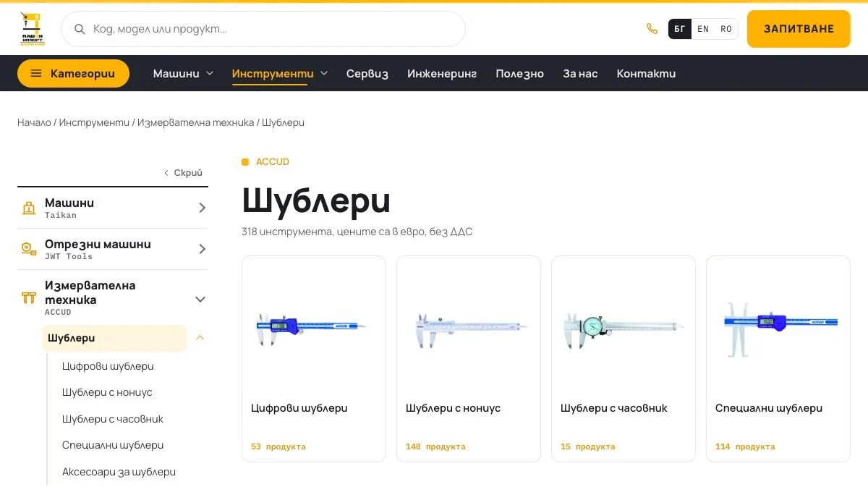The height and width of the screenshot is (487, 868).
Task: Open Сервиз in the navigation bar
Action: pyautogui.click(x=367, y=73)
